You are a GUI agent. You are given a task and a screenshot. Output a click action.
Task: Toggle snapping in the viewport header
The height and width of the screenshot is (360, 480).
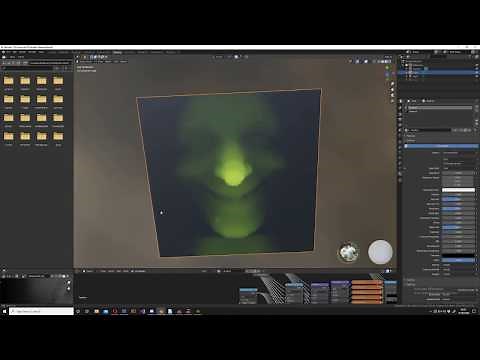coord(237,57)
